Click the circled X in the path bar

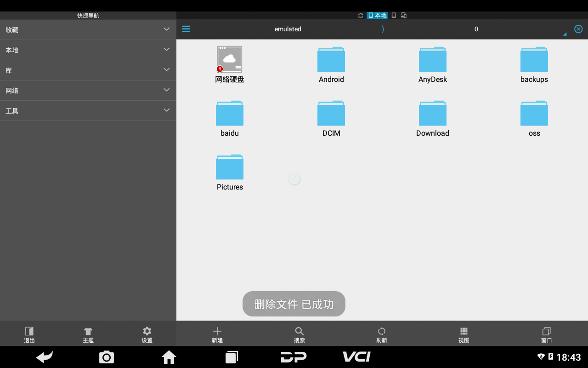(578, 29)
